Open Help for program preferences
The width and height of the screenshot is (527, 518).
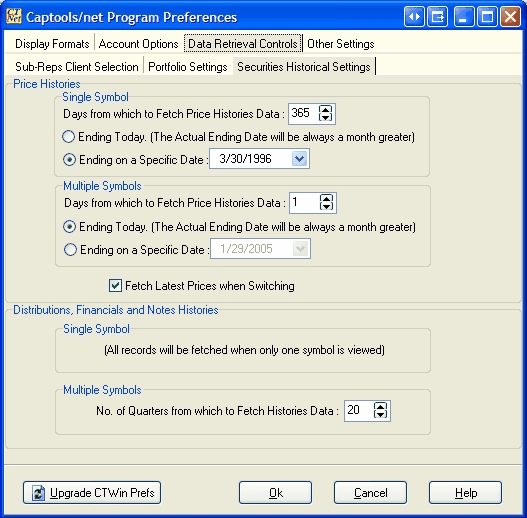point(465,493)
